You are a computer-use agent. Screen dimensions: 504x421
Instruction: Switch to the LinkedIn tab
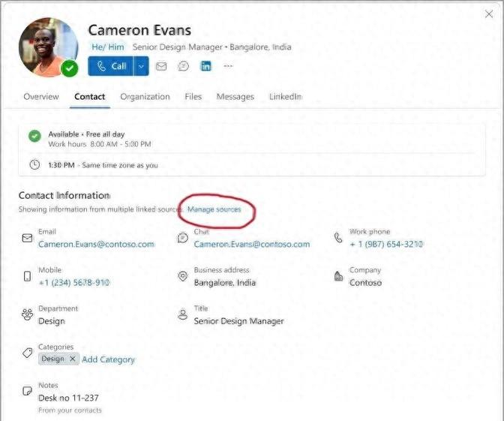[286, 97]
